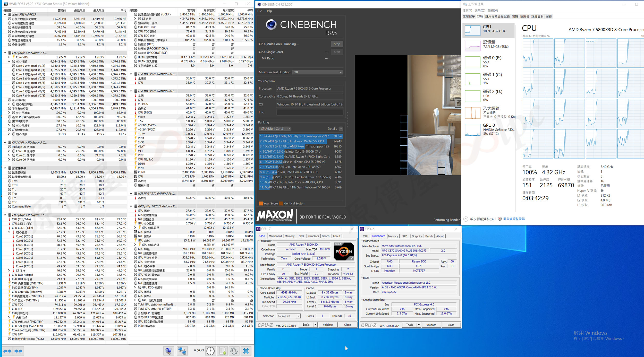Expand the Core VIDs row in HWiNFO

[x=9, y=57]
